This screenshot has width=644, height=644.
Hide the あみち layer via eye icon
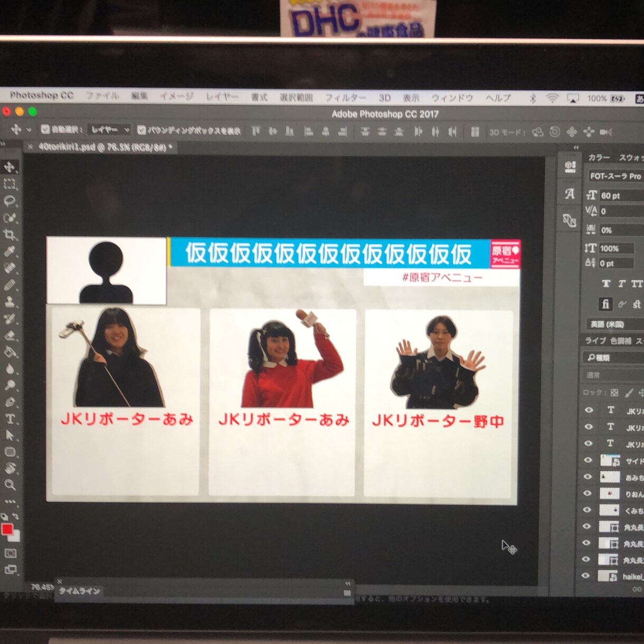click(x=589, y=476)
